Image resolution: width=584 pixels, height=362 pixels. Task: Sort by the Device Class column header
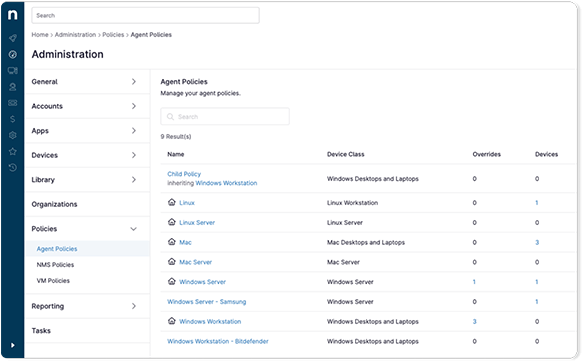[346, 154]
